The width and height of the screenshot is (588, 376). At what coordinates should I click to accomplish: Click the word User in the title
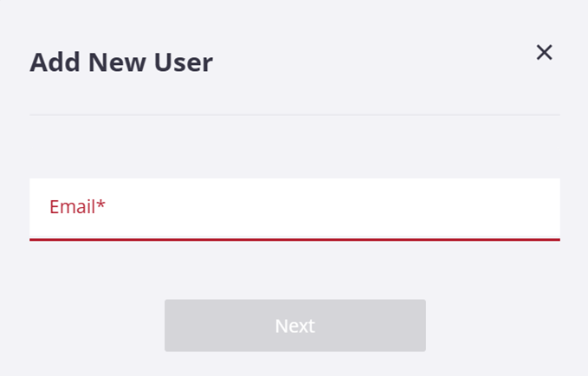click(184, 62)
